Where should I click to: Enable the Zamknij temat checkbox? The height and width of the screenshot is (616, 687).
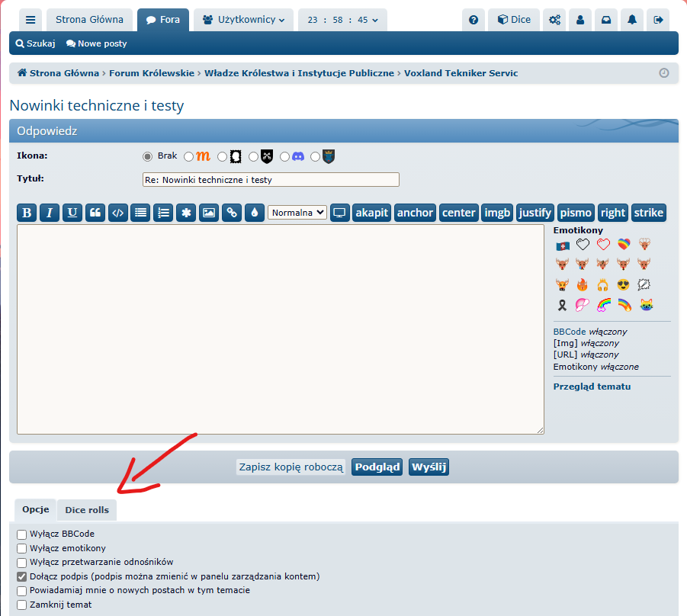(x=22, y=605)
